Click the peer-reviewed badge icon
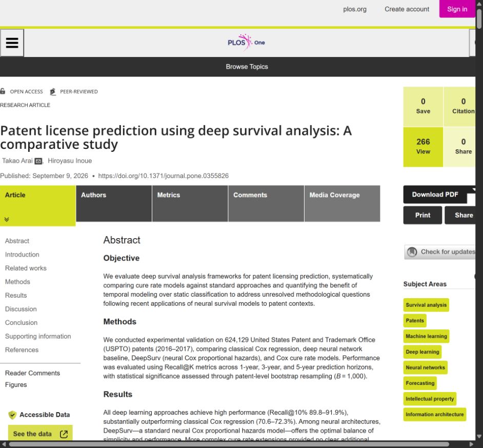 [53, 91]
